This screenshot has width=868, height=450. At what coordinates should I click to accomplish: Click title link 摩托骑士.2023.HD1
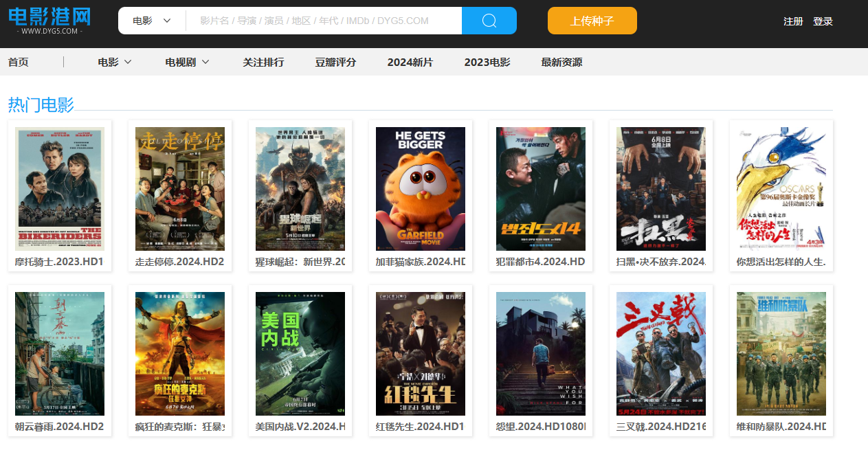coord(60,262)
